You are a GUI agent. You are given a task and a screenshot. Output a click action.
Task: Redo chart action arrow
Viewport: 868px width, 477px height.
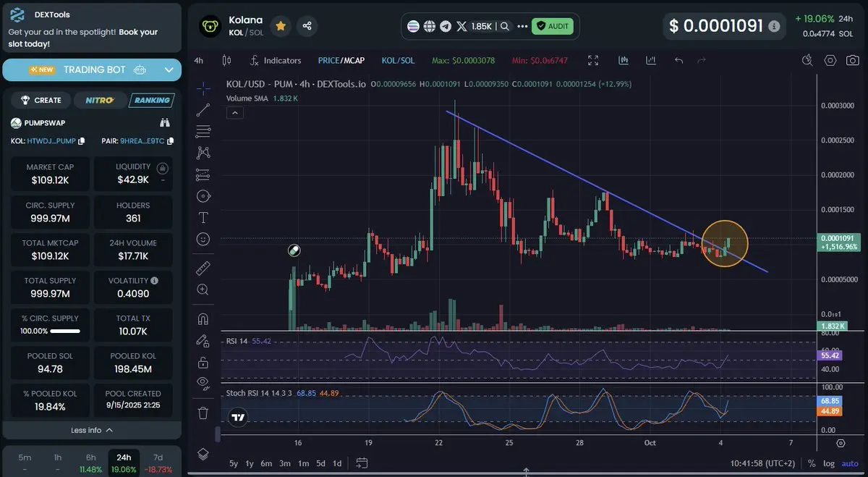[701, 61]
